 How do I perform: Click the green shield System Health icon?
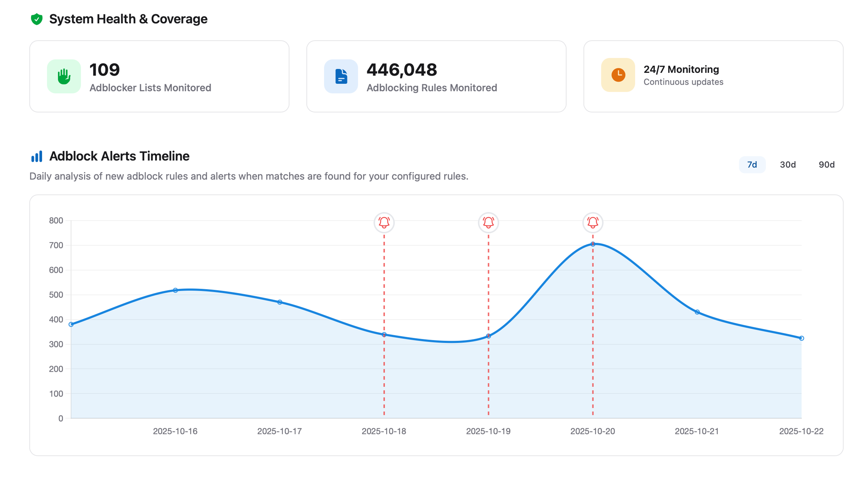37,19
